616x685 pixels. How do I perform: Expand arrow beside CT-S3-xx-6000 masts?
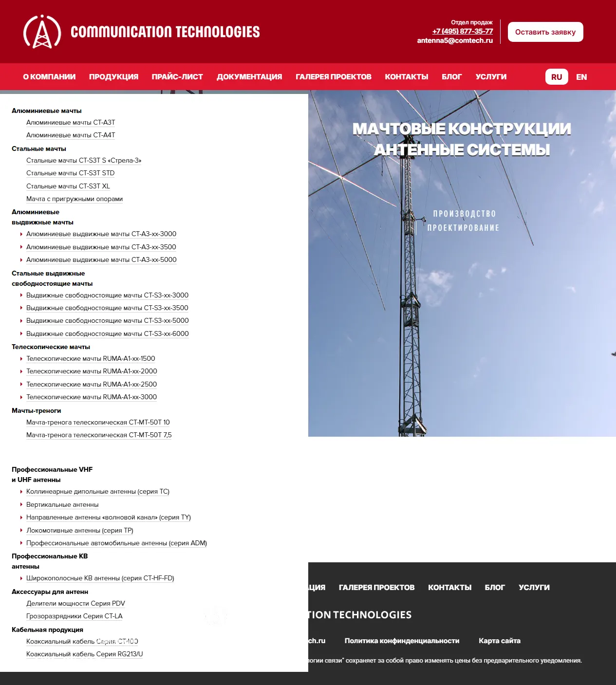(21, 334)
